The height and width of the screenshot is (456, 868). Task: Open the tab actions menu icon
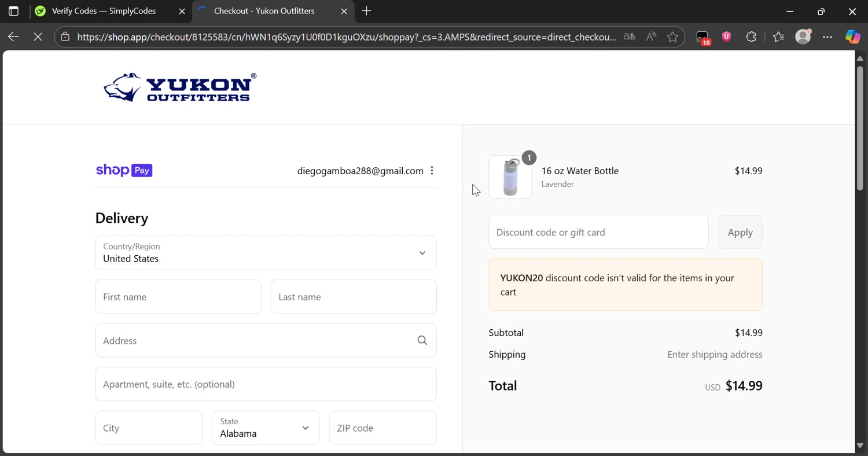click(x=13, y=11)
